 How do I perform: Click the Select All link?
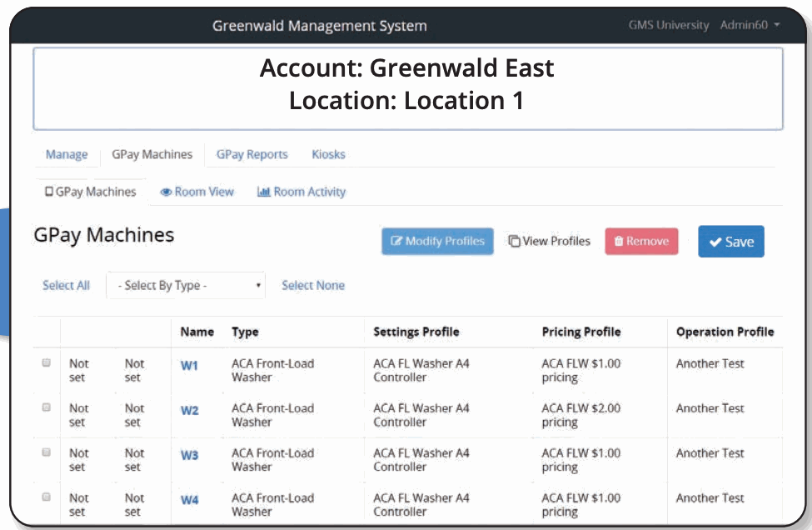point(67,286)
